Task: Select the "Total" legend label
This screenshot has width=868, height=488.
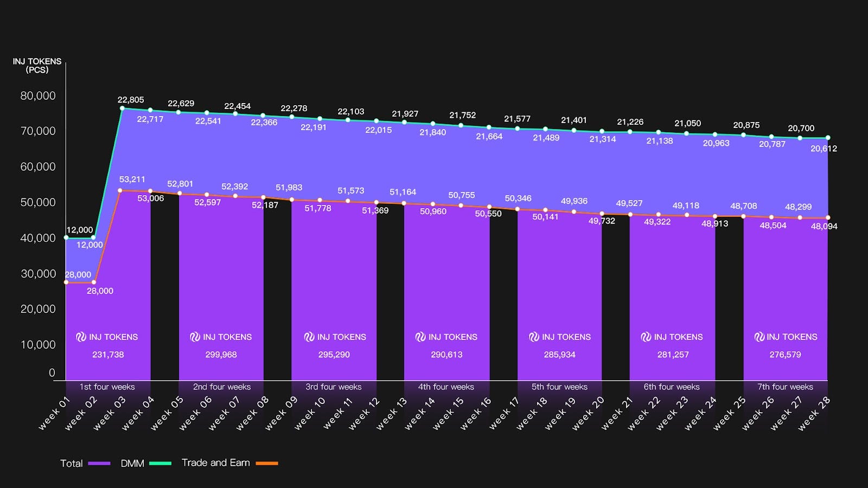Action: 72,464
